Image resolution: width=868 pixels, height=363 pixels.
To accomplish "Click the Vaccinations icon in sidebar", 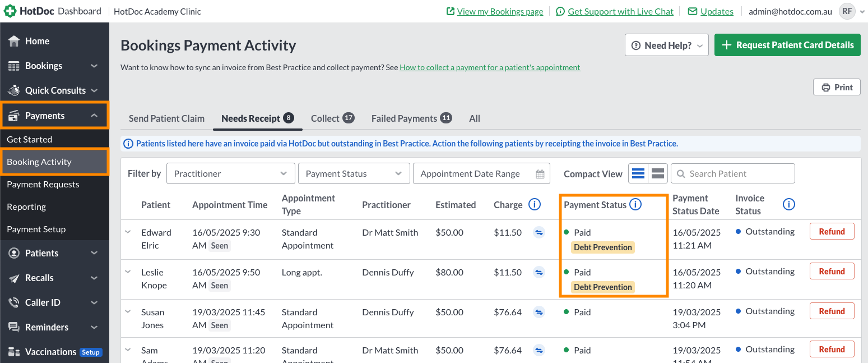I will tap(14, 352).
